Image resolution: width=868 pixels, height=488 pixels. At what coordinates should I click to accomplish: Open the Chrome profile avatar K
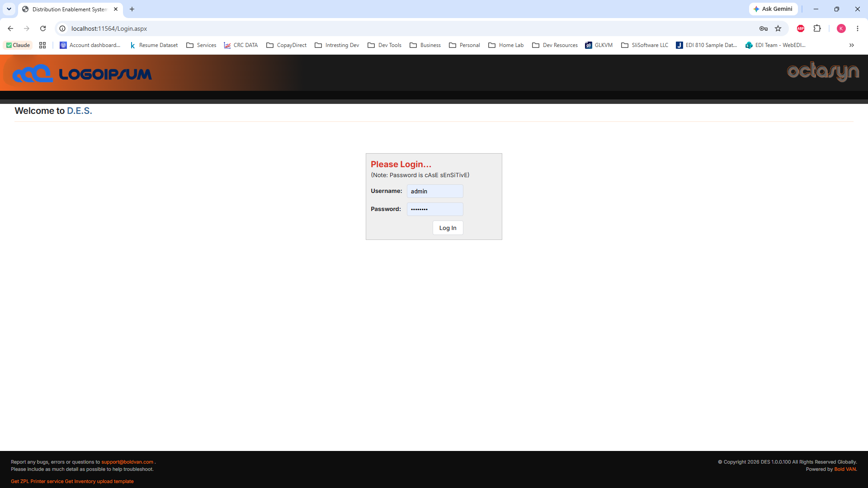(841, 28)
